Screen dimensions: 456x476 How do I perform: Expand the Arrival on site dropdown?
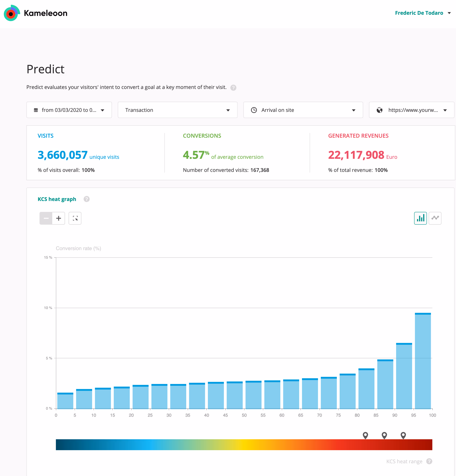pos(354,110)
